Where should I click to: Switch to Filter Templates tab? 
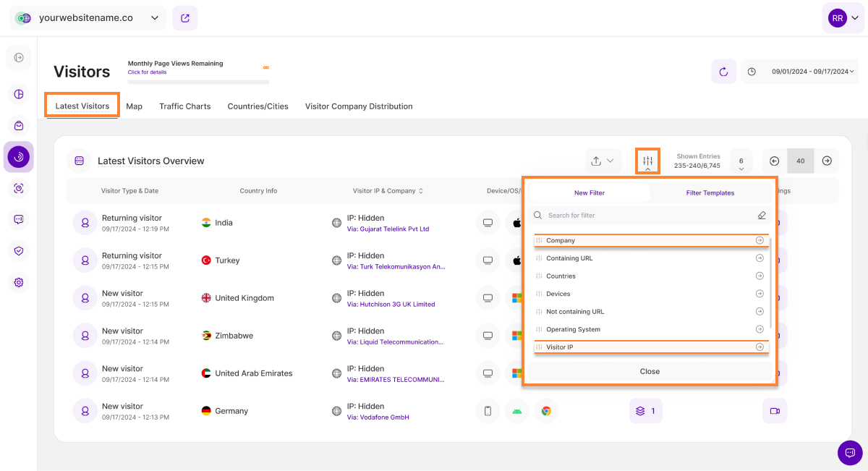(x=710, y=193)
